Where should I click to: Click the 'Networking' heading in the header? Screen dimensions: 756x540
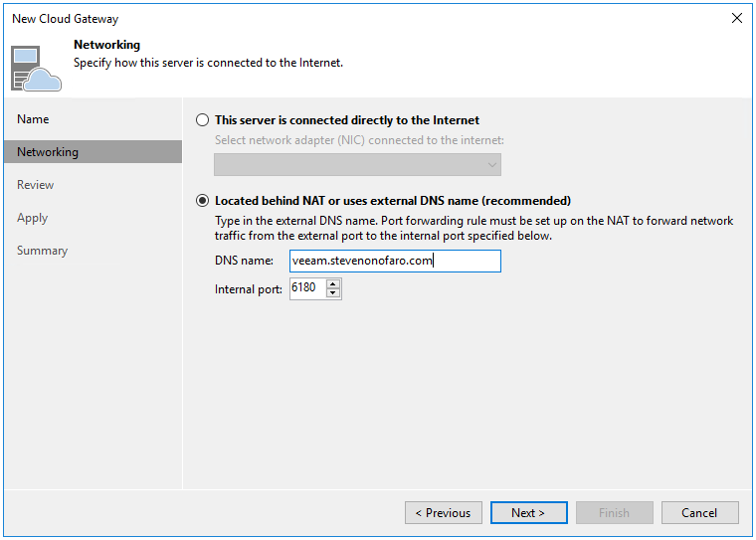click(106, 45)
